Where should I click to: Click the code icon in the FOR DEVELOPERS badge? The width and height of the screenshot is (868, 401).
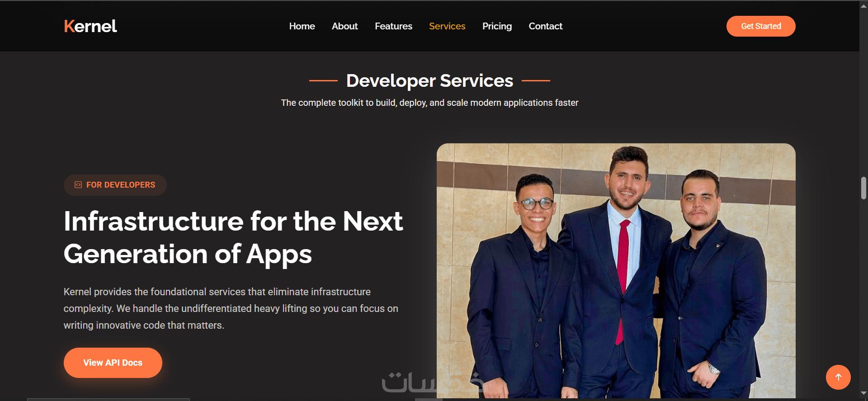78,185
